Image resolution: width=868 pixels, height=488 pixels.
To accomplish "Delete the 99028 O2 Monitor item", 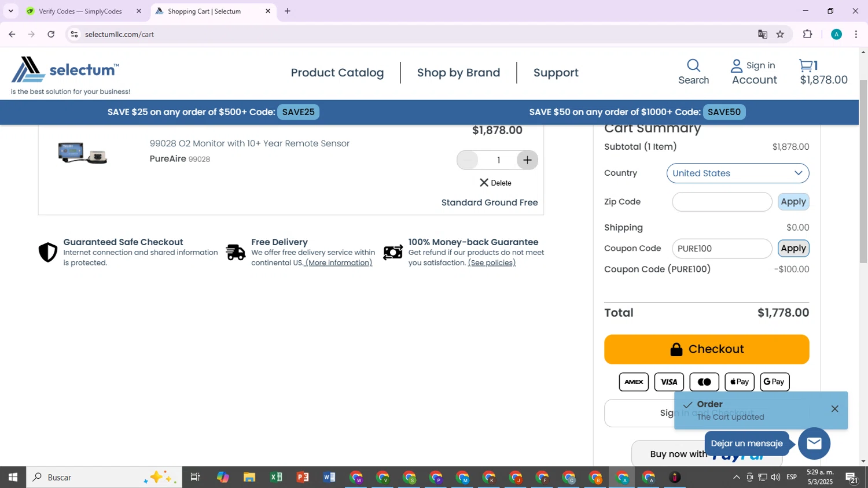I will (495, 183).
